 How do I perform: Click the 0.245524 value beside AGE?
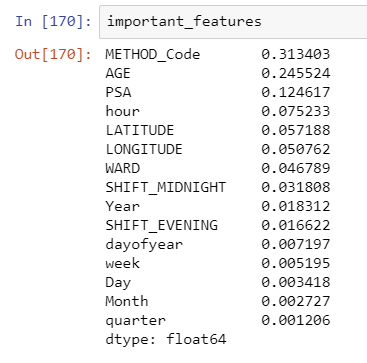pos(296,73)
